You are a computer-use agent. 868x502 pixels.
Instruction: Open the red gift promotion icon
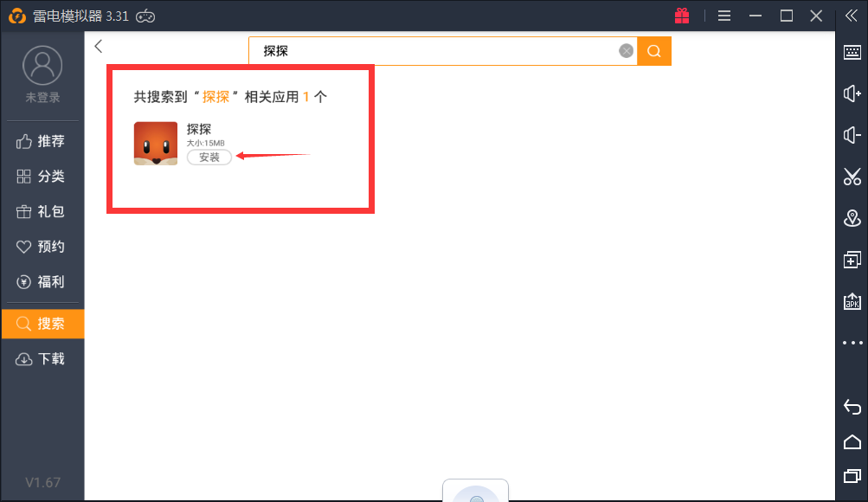point(681,15)
